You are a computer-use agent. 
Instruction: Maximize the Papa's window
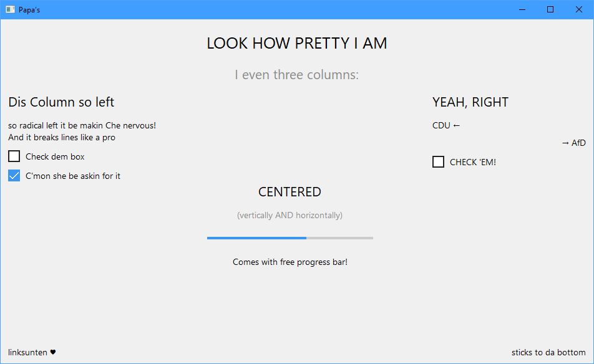tap(550, 9)
